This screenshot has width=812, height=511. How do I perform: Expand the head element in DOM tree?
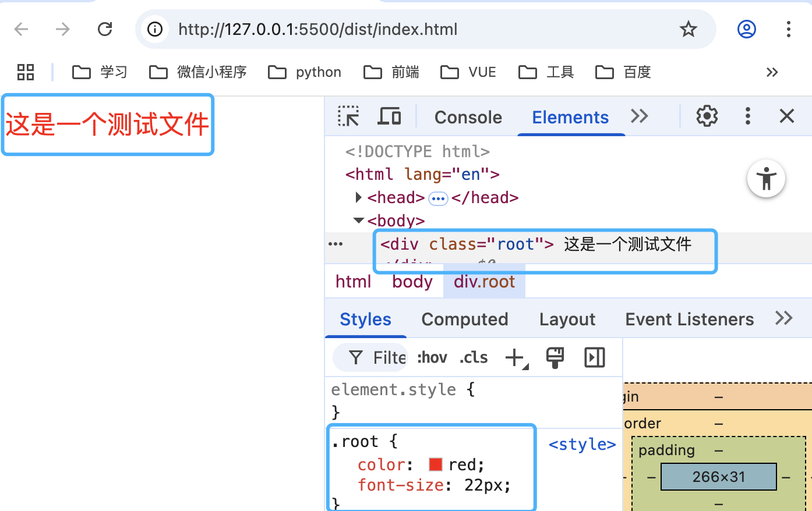click(358, 197)
